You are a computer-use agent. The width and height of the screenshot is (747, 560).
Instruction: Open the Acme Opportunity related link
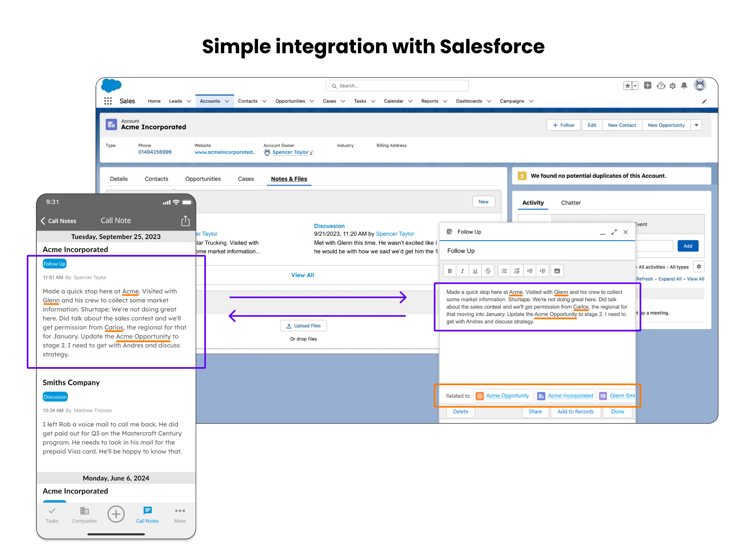click(x=507, y=396)
